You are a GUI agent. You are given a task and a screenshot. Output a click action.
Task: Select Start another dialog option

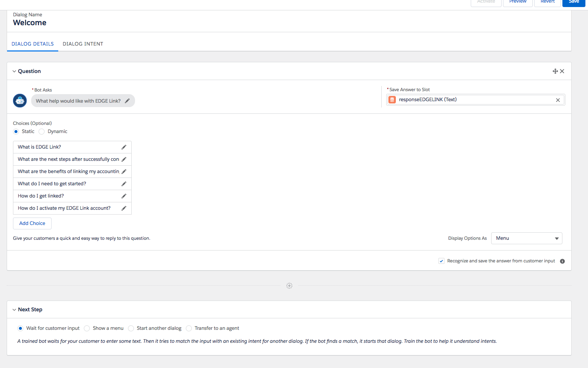[131, 328]
